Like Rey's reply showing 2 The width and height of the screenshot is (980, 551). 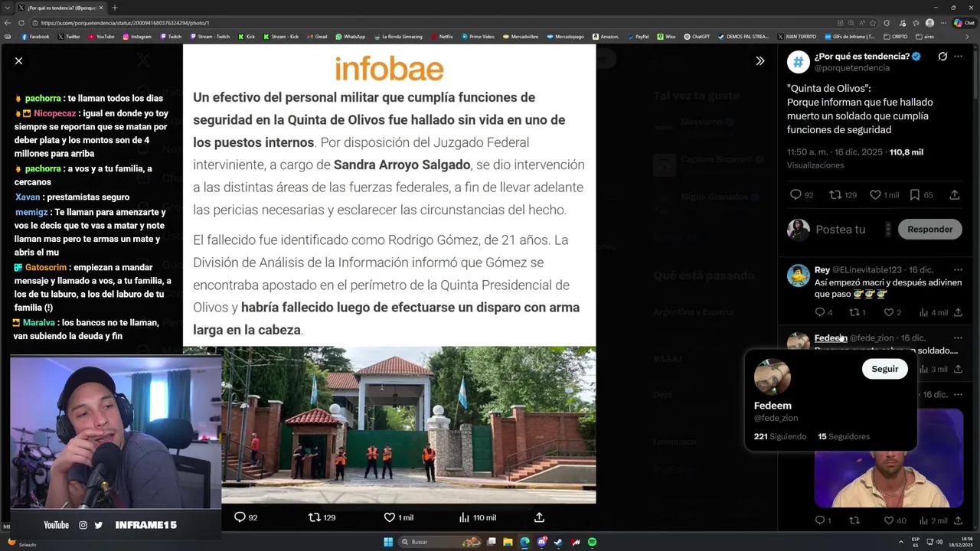point(893,312)
